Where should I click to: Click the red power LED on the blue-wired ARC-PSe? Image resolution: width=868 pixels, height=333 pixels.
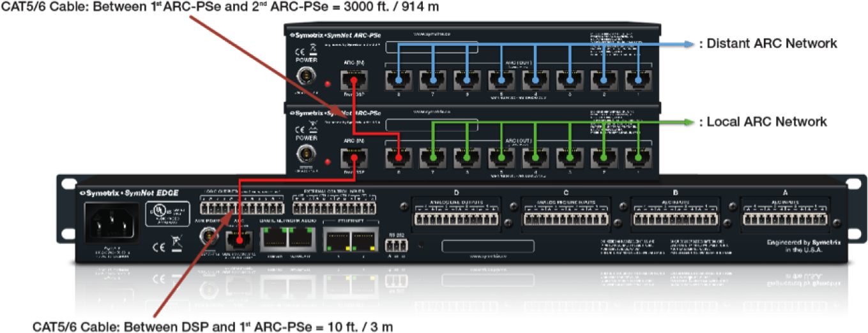pyautogui.click(x=327, y=83)
